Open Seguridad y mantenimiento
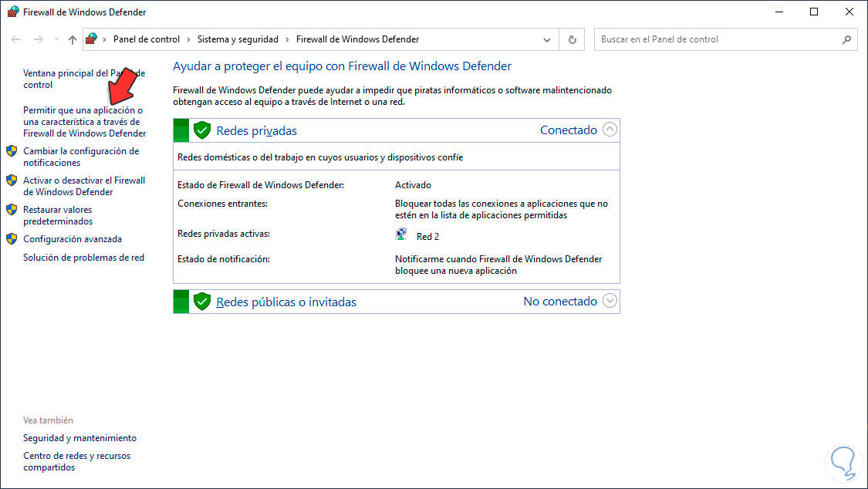This screenshot has height=489, width=868. (79, 438)
